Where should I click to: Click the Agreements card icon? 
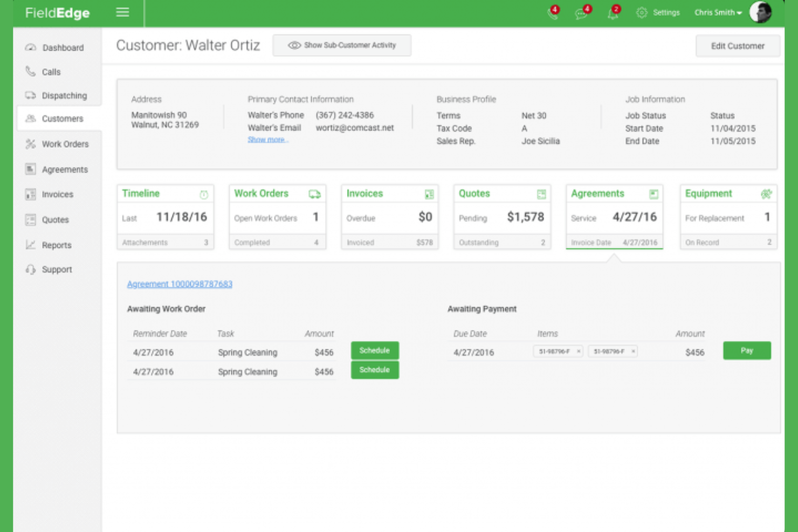click(x=653, y=194)
